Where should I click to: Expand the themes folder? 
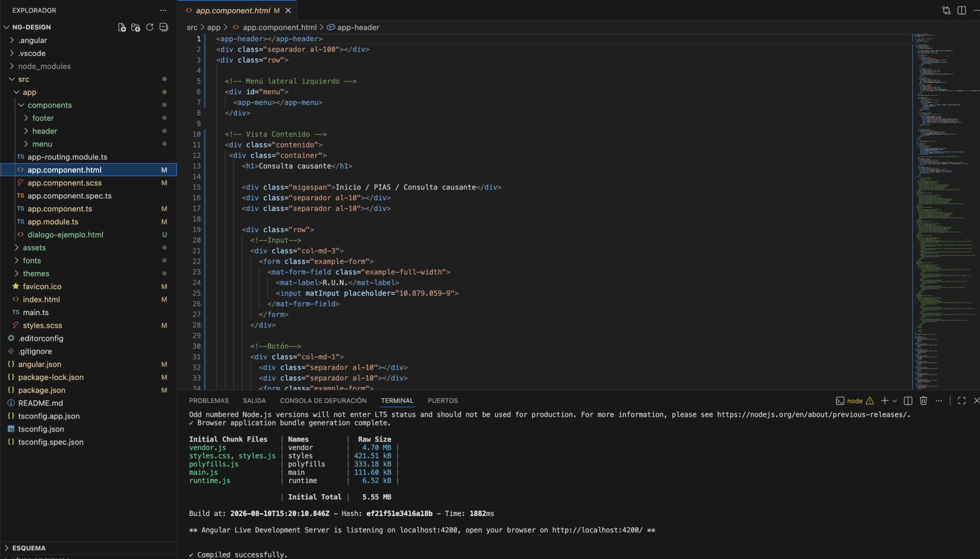point(88,274)
